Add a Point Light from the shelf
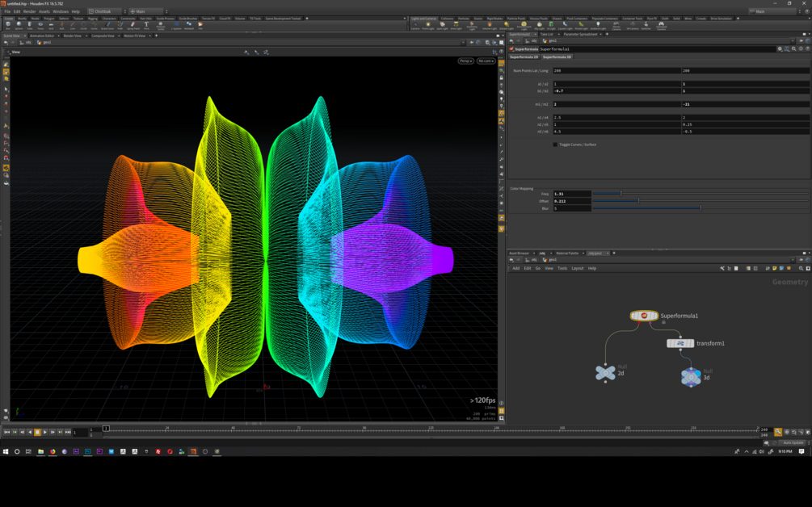Viewport: 812px width, 507px height. [x=427, y=25]
